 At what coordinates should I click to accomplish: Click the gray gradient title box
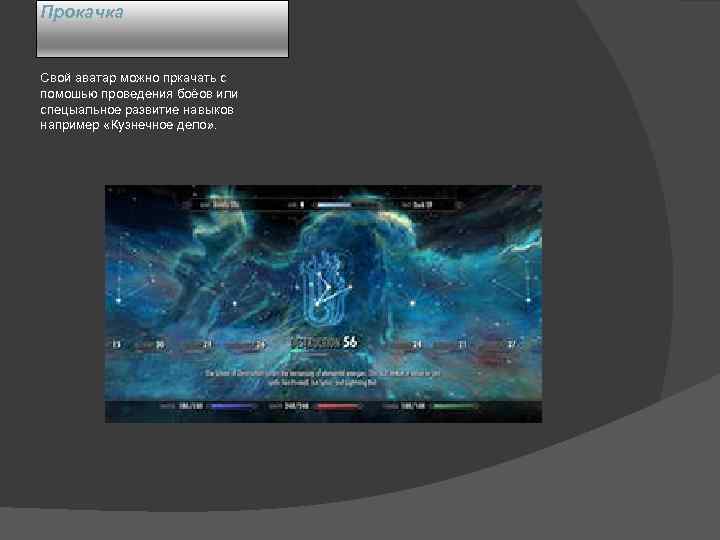point(163,29)
